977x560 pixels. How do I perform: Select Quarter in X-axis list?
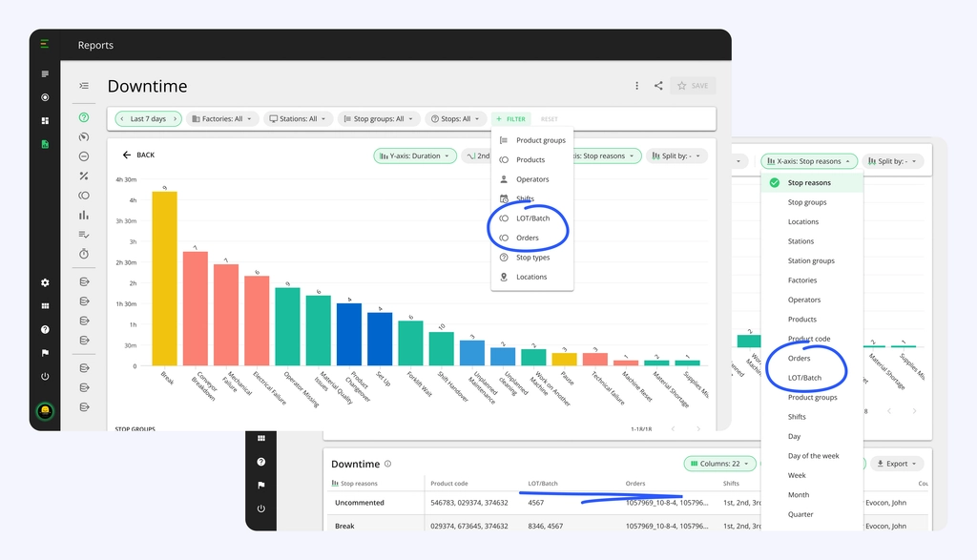tap(812, 514)
